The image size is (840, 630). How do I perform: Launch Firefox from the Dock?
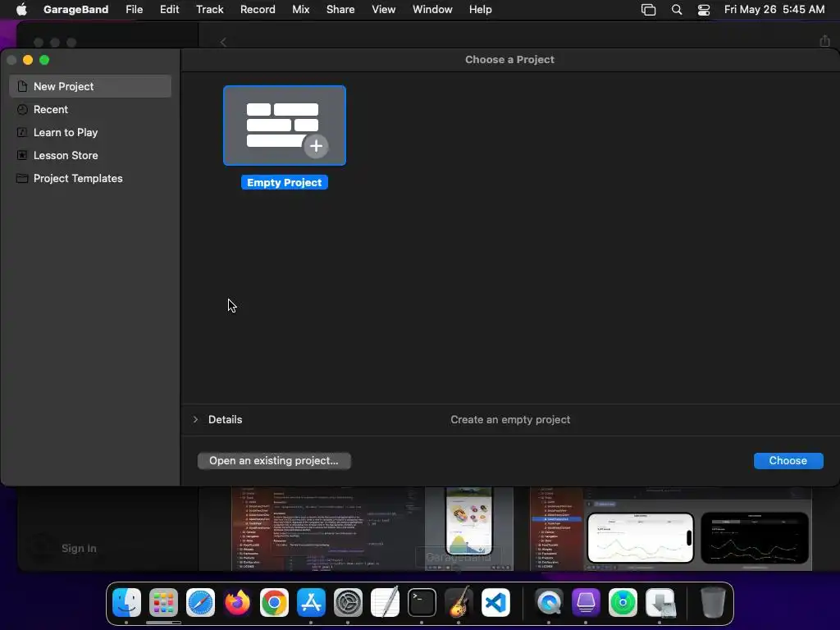point(237,603)
